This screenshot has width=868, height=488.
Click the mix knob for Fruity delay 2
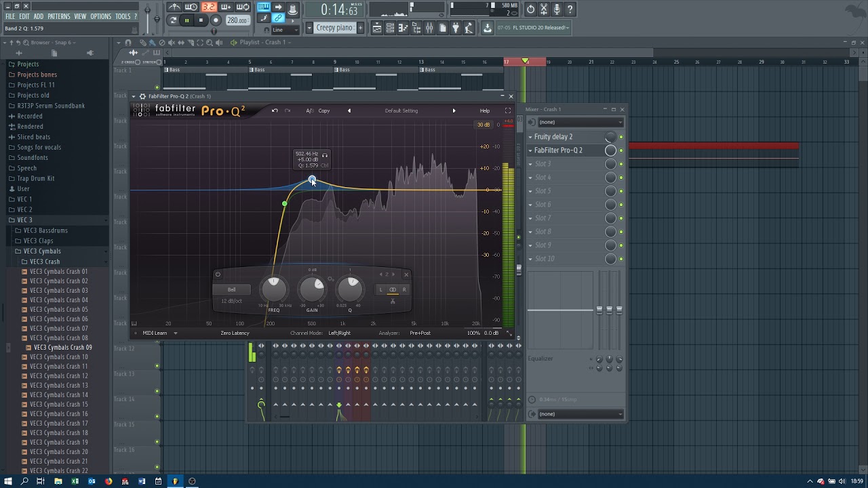pos(610,137)
